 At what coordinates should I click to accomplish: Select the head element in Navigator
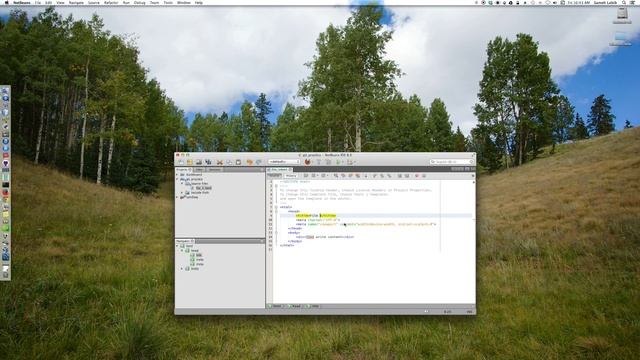point(193,251)
